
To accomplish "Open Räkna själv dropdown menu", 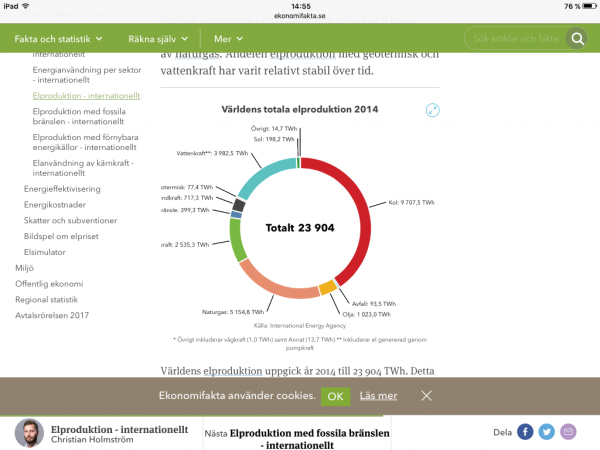I will point(157,39).
